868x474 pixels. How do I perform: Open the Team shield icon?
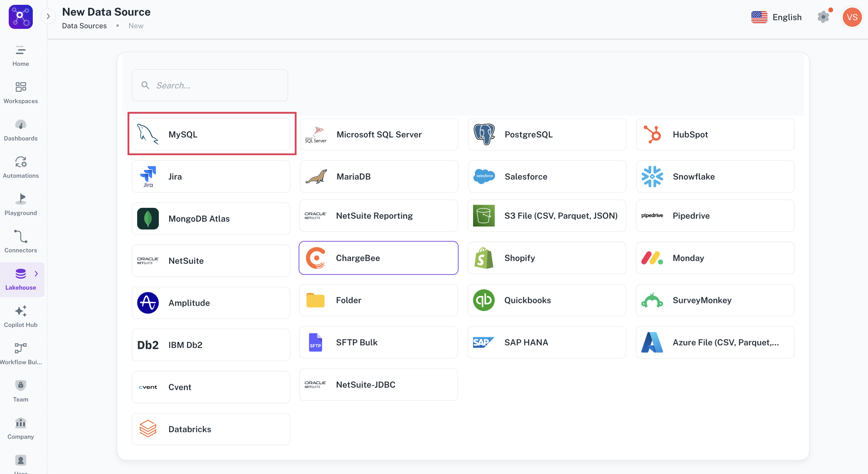point(20,385)
